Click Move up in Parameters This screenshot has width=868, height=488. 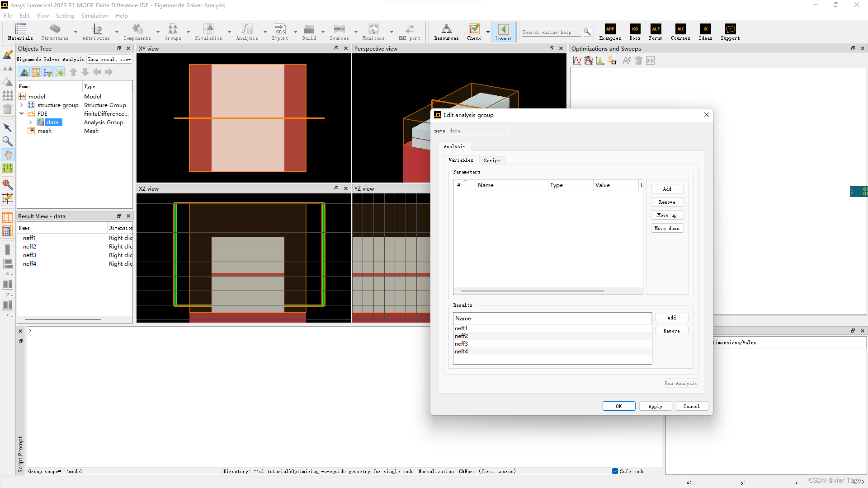pyautogui.click(x=667, y=215)
